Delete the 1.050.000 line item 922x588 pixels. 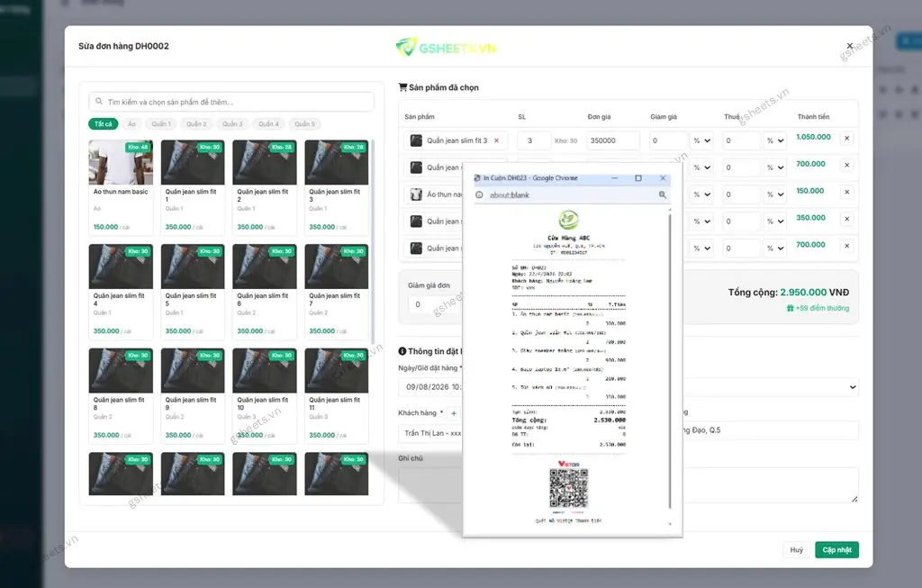point(846,138)
